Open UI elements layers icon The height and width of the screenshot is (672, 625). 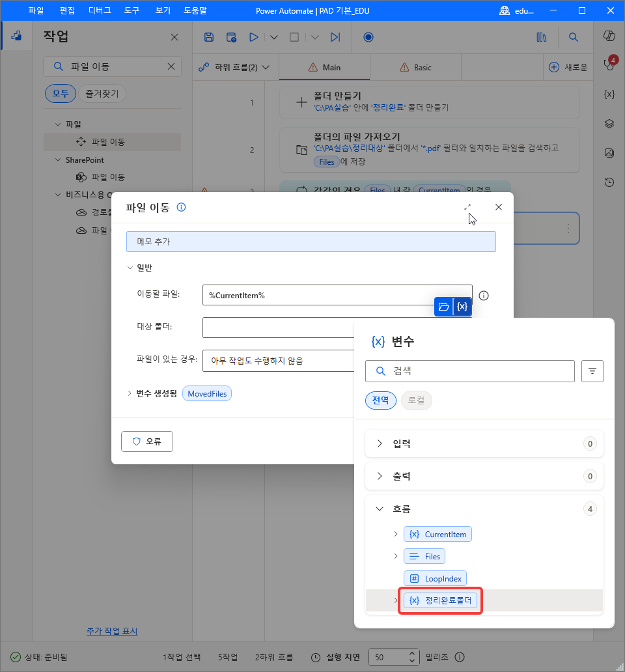pos(609,124)
